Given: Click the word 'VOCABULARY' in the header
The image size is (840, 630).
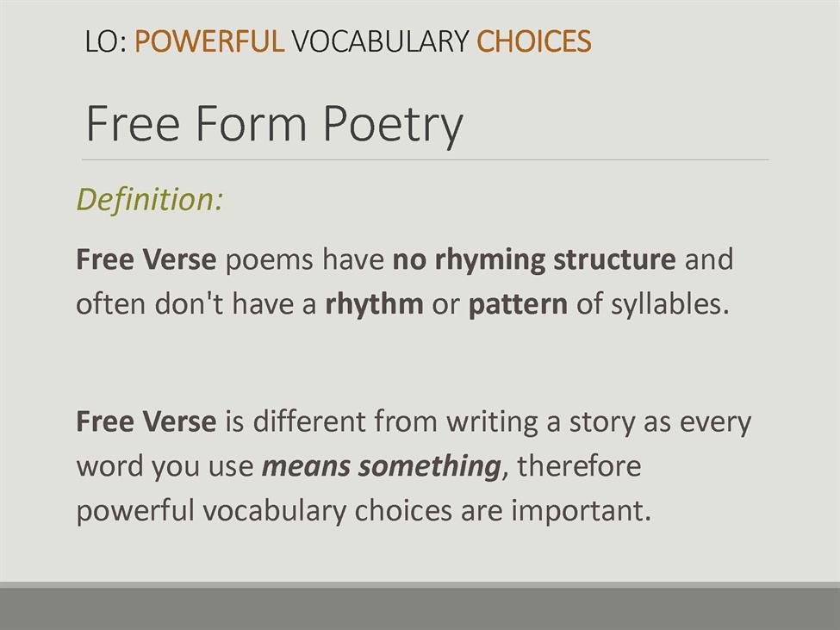Looking at the screenshot, I should 380,41.
